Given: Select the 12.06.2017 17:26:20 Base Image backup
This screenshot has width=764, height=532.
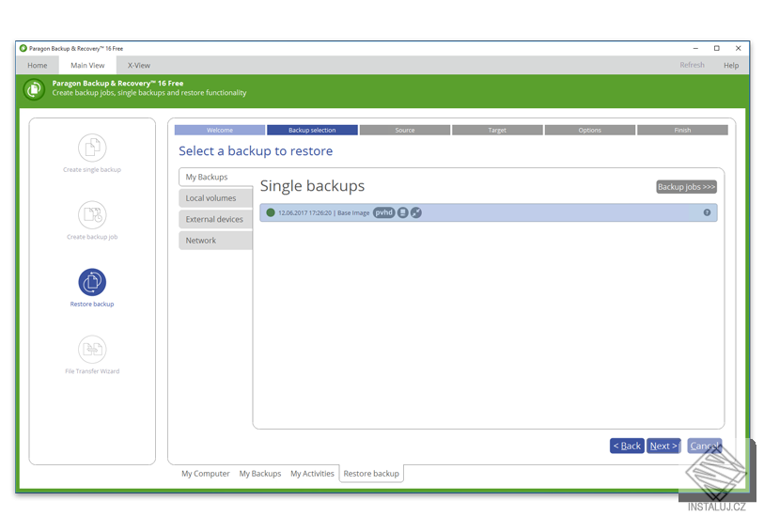Looking at the screenshot, I should pyautogui.click(x=489, y=212).
